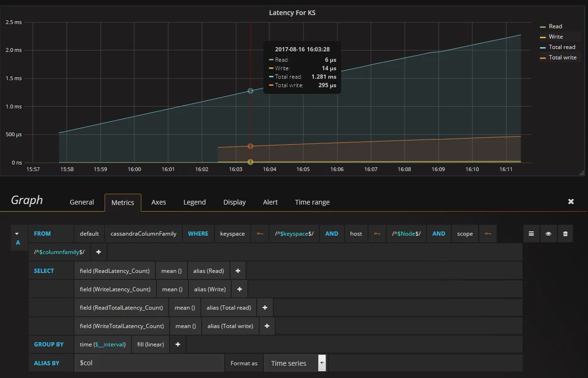Change the cassandraColumnFamily measurement
This screenshot has width=588, height=378.
click(144, 233)
